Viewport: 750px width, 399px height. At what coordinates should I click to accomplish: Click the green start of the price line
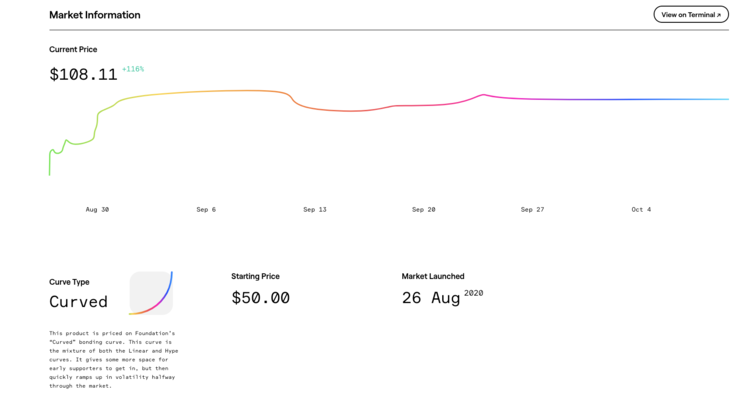point(50,165)
